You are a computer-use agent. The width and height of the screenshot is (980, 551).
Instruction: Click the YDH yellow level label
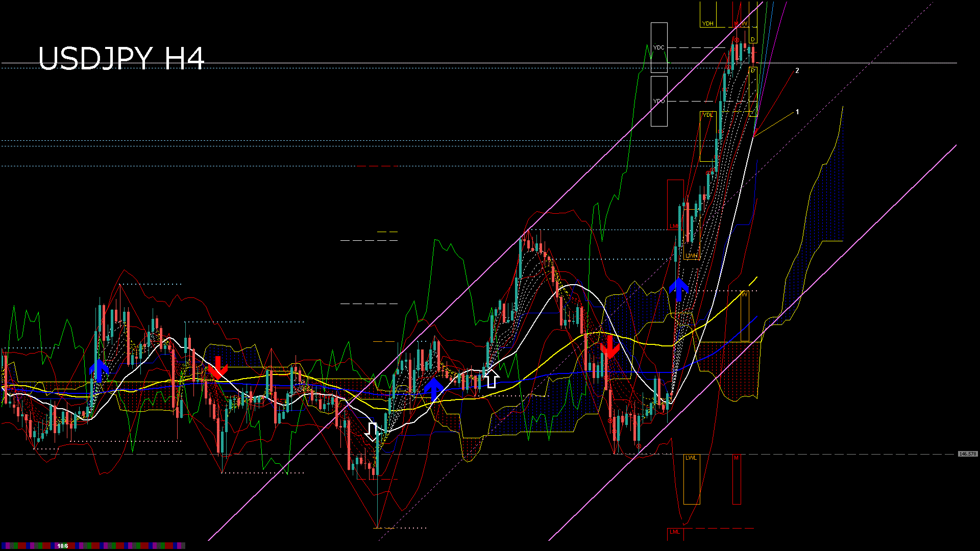pyautogui.click(x=707, y=23)
